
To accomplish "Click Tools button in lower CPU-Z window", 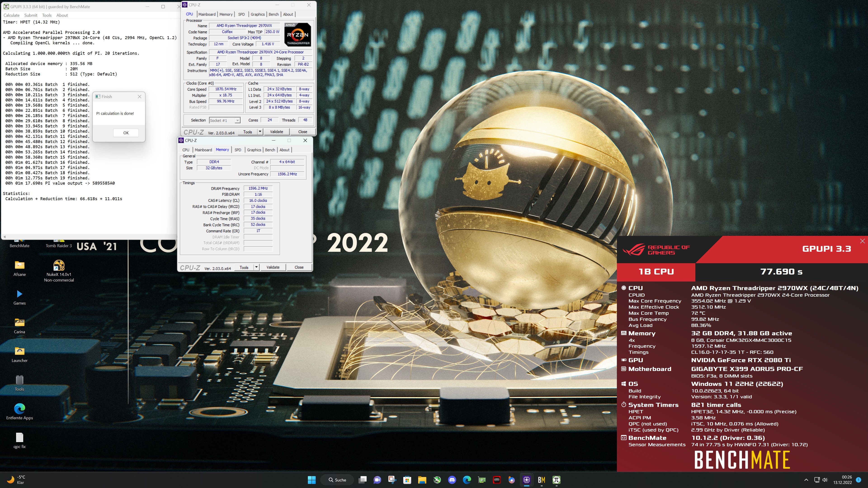I will click(244, 267).
